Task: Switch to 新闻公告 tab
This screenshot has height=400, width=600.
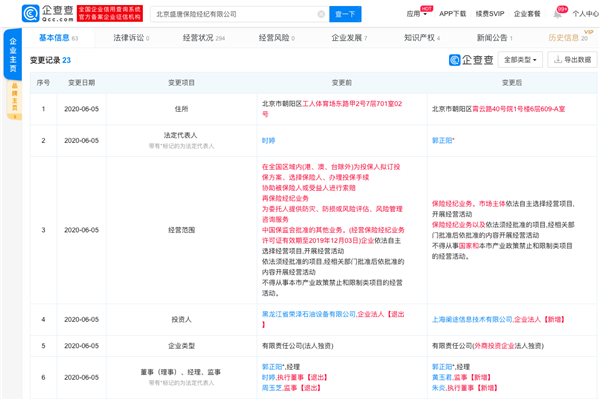Action: click(x=495, y=38)
